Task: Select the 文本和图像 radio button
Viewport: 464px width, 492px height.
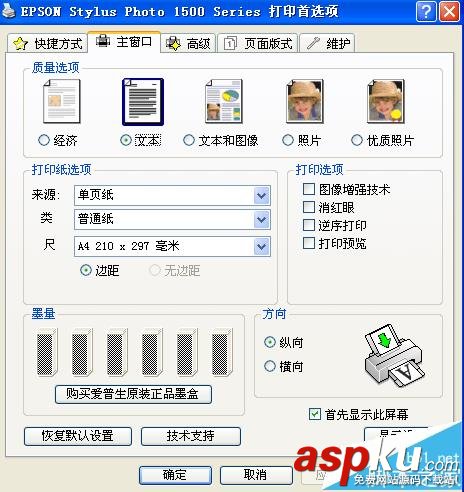Action: click(189, 140)
